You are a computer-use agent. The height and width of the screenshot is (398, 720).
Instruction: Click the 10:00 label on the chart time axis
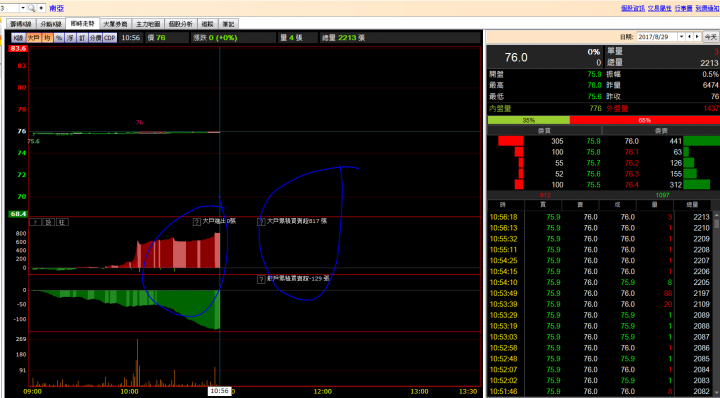(129, 392)
